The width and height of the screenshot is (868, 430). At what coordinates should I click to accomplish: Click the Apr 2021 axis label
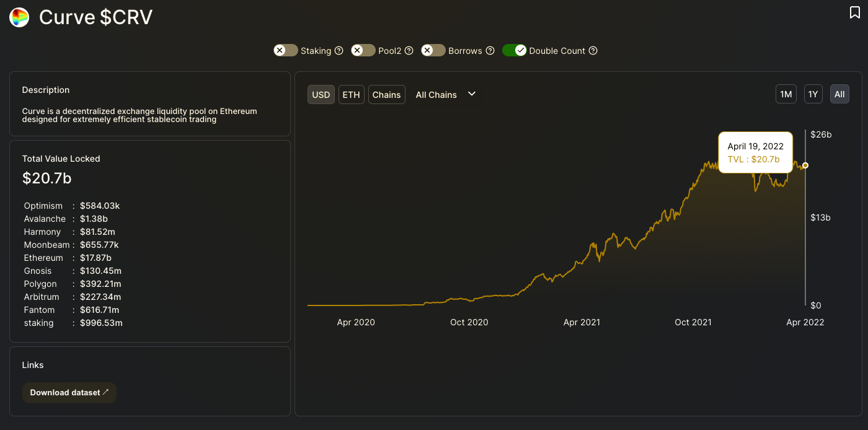pyautogui.click(x=582, y=322)
